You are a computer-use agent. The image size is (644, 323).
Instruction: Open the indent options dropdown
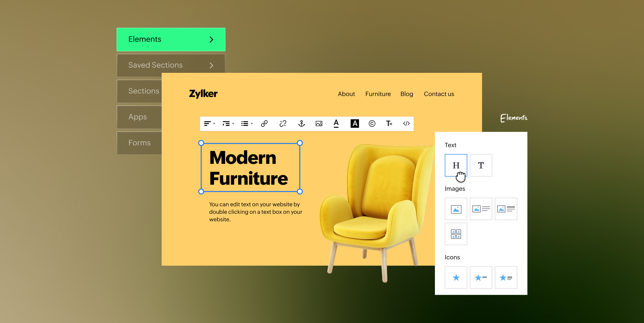pyautogui.click(x=228, y=124)
